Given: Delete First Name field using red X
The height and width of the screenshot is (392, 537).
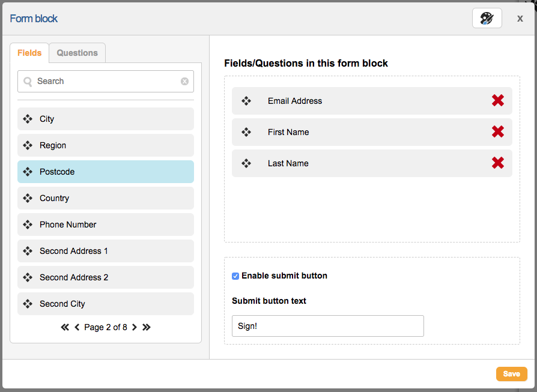Looking at the screenshot, I should [x=497, y=132].
